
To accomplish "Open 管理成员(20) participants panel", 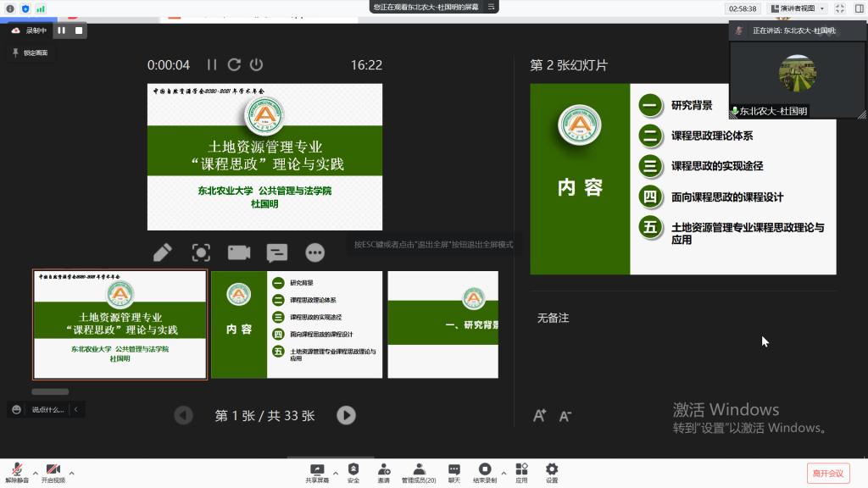I will pos(419,470).
